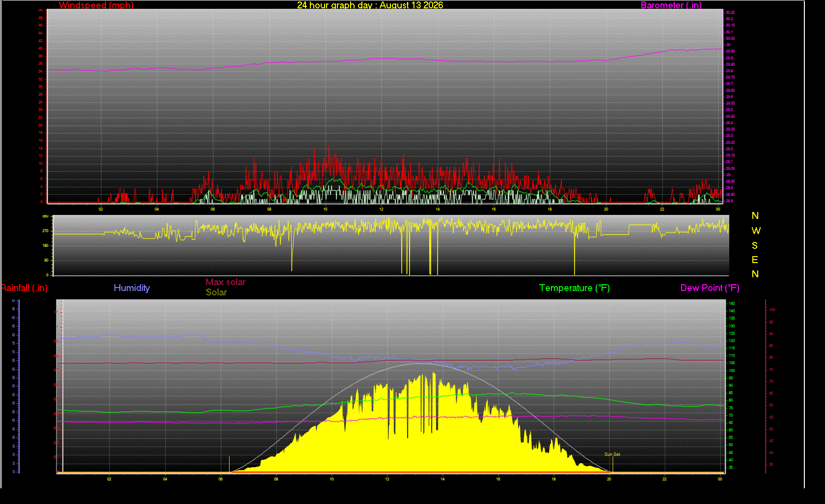825x504 pixels.
Task: Click the 100 value on the dew point axis
Action: click(x=772, y=310)
